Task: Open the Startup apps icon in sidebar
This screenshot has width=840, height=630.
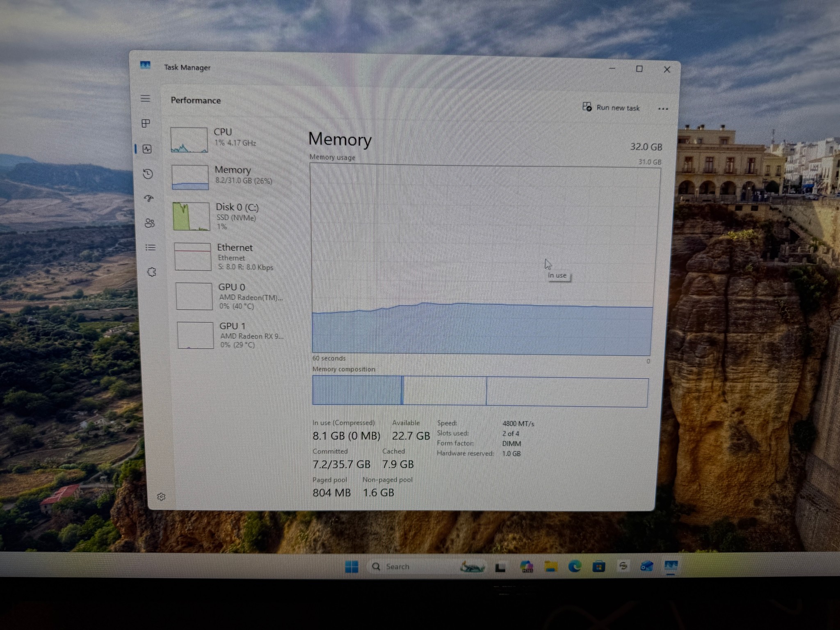Action: click(149, 199)
